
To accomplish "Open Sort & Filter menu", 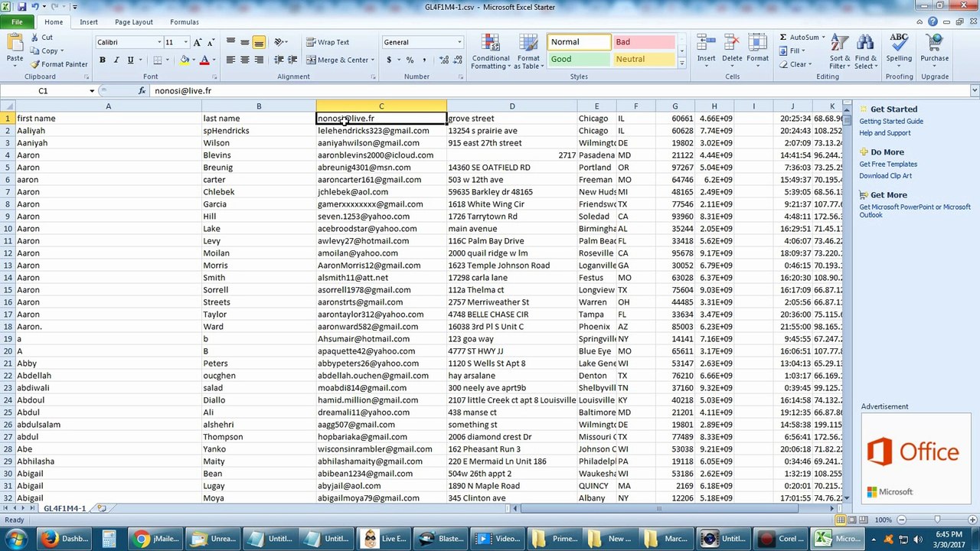I will (839, 52).
